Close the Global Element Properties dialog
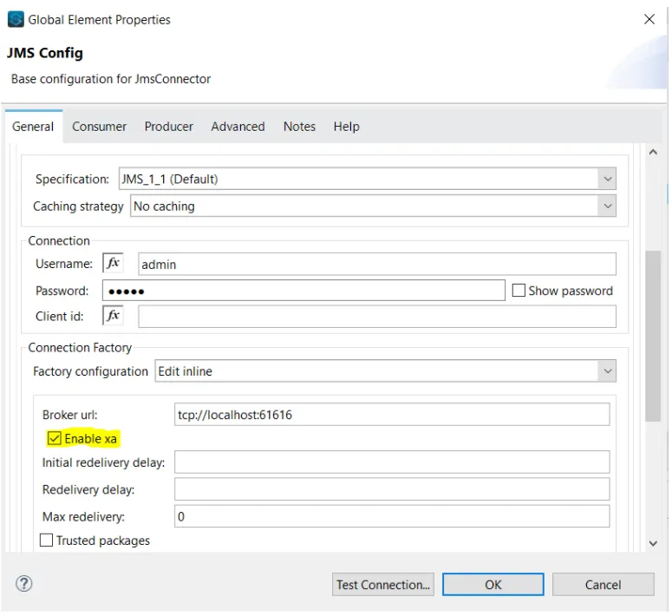This screenshot has width=672, height=616. tap(649, 19)
